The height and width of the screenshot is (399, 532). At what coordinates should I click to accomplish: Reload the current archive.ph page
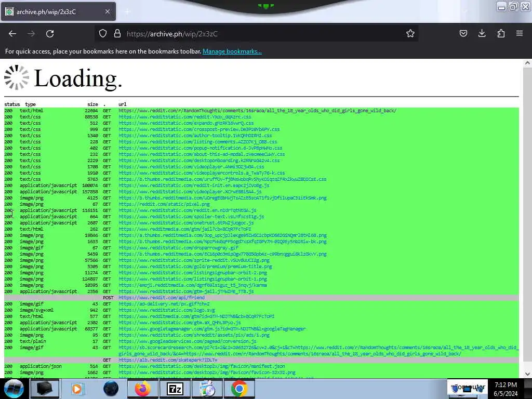click(50, 34)
